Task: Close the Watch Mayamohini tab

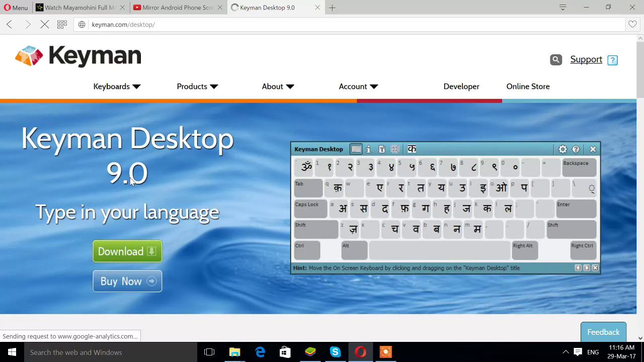Action: tap(122, 8)
